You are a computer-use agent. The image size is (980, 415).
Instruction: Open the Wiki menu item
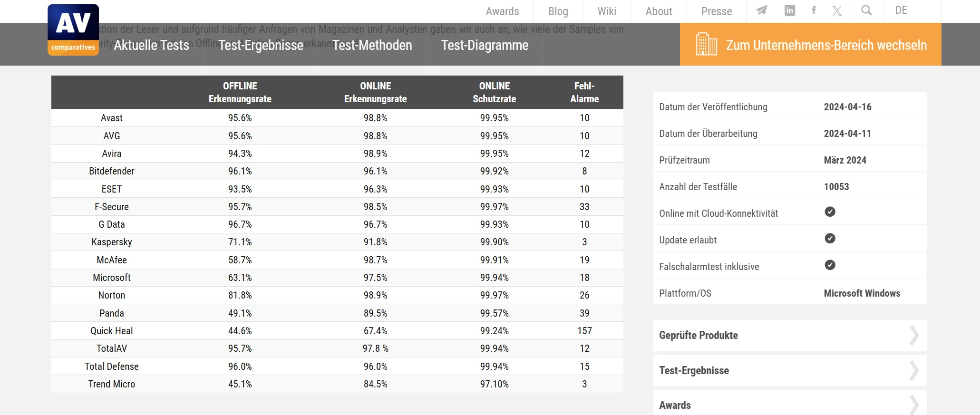click(x=606, y=11)
